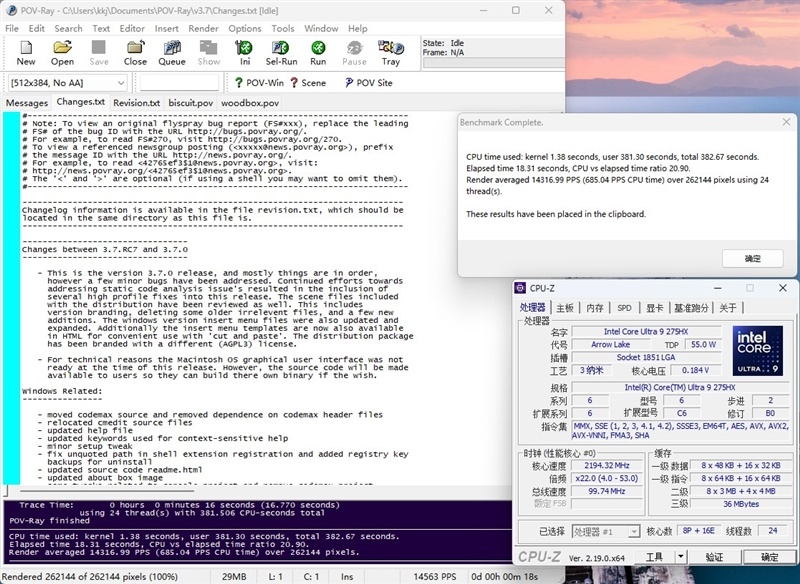
Task: Open the CPU-Z 主板 tab
Action: [x=565, y=308]
